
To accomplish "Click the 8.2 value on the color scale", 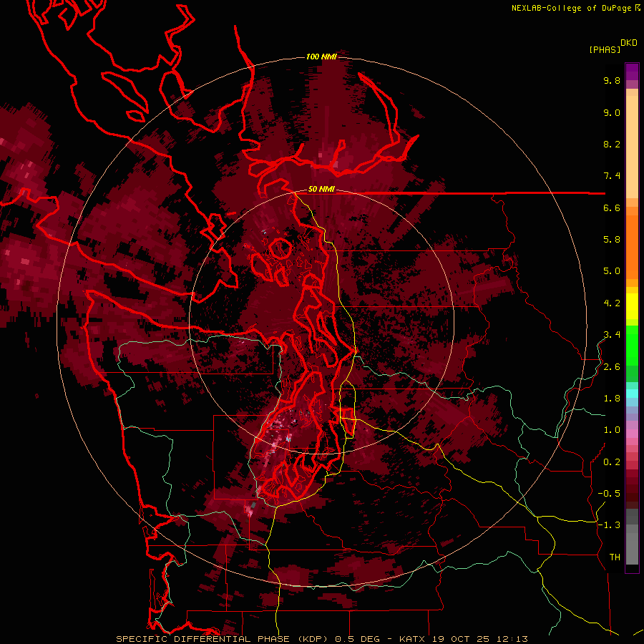I will 612,145.
